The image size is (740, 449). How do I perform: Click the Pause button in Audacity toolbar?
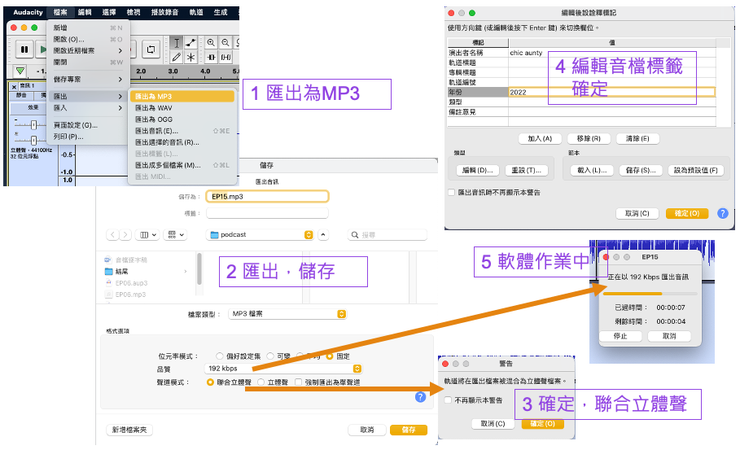(x=24, y=49)
